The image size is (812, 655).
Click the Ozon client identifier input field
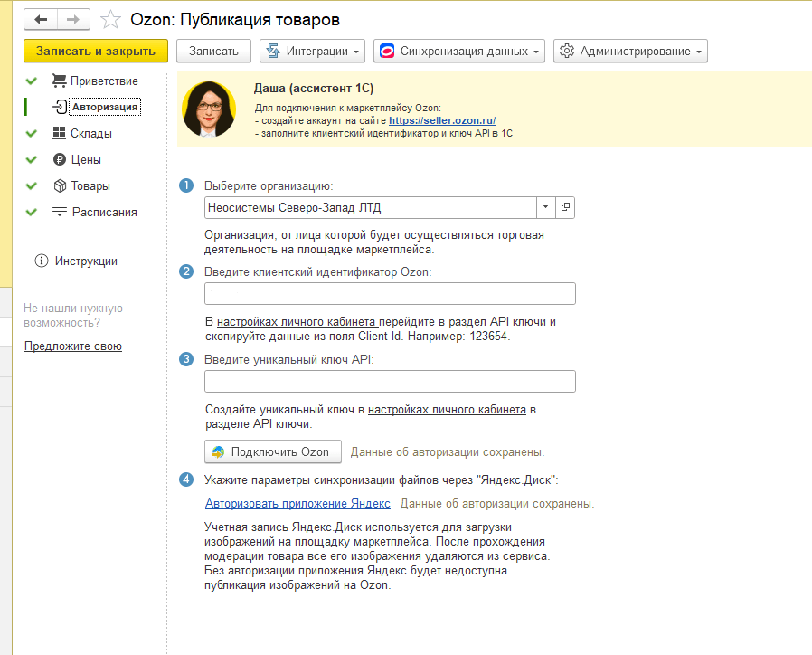click(x=390, y=294)
